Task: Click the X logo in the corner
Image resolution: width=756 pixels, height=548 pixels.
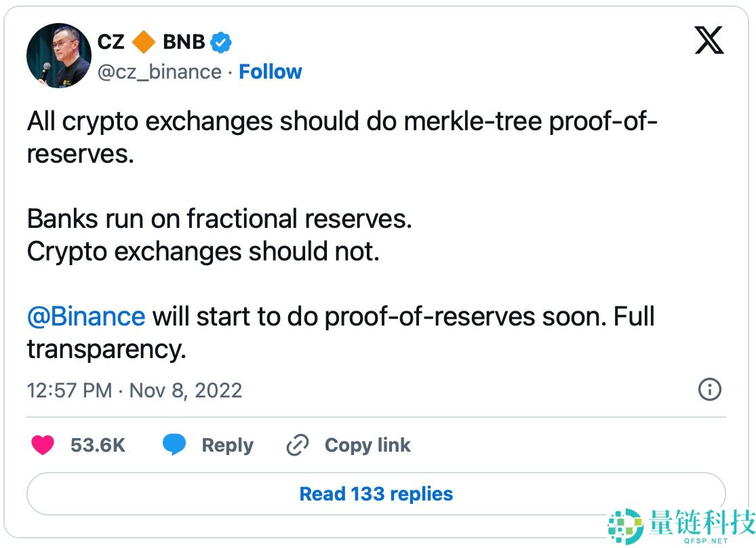Action: (x=709, y=42)
